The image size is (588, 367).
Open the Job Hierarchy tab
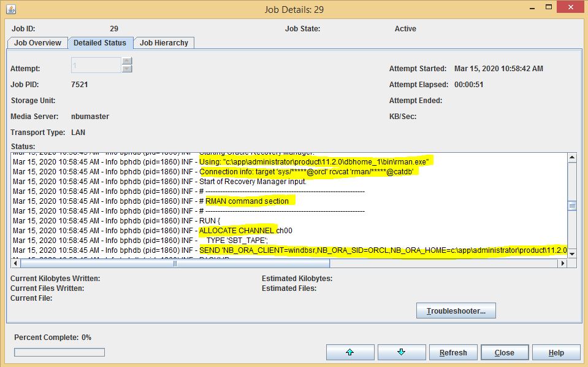coord(162,43)
